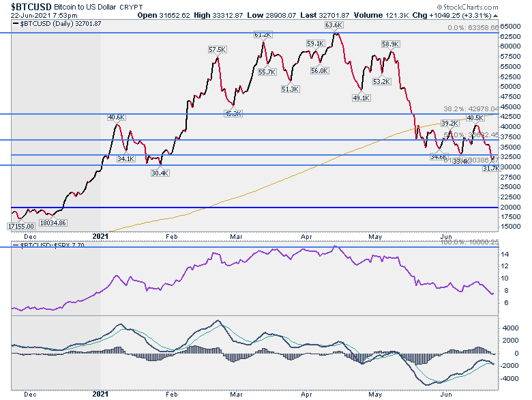The image size is (532, 400).
Task: Click the 'Last 32701.87' value
Action: [325, 15]
